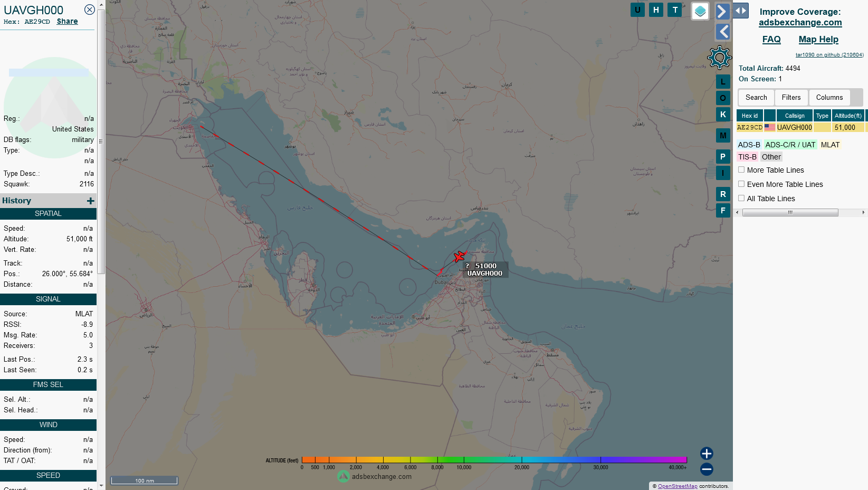Open adsbexchange.com coverage link

coord(800,22)
